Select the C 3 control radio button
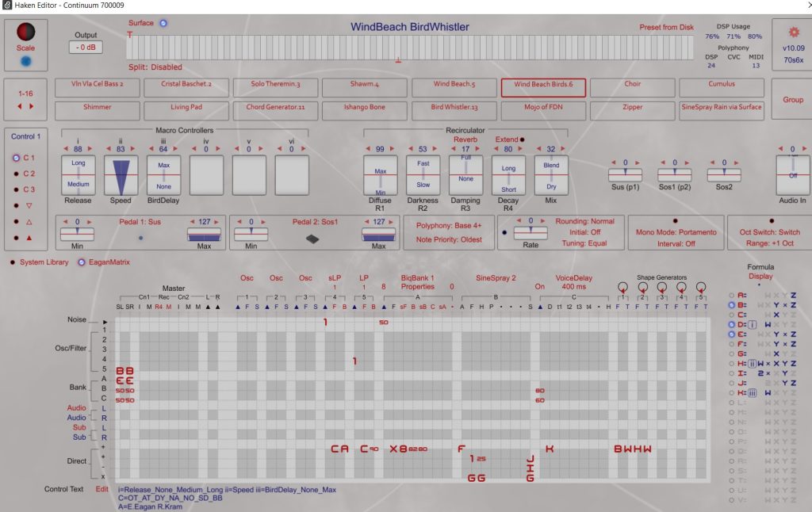This screenshot has height=512, width=812. coord(16,189)
